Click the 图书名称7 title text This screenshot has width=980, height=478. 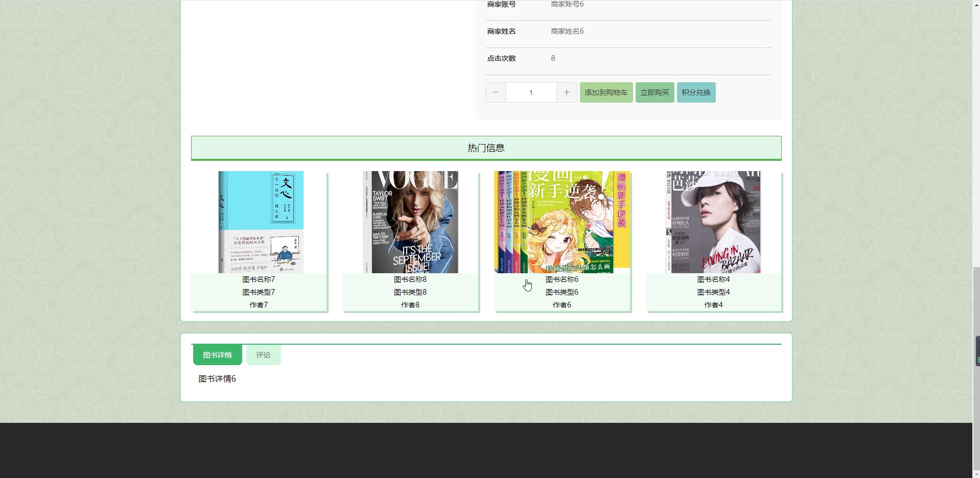pyautogui.click(x=259, y=279)
